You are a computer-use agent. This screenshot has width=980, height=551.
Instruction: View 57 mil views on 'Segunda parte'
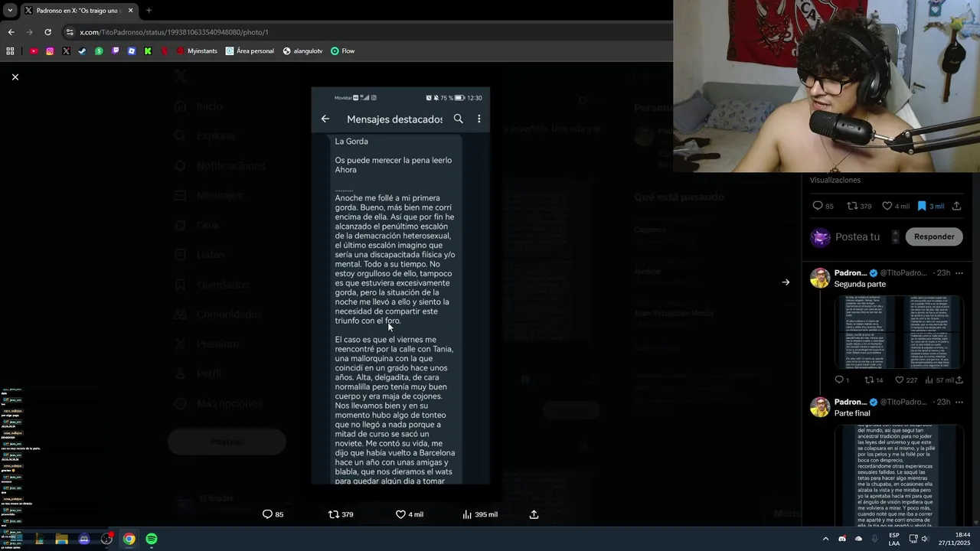[939, 380]
